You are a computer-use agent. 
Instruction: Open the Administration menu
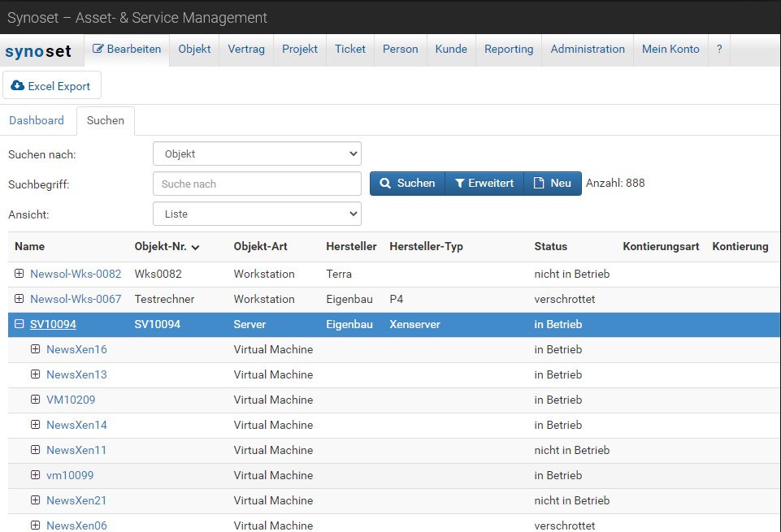pyautogui.click(x=588, y=50)
